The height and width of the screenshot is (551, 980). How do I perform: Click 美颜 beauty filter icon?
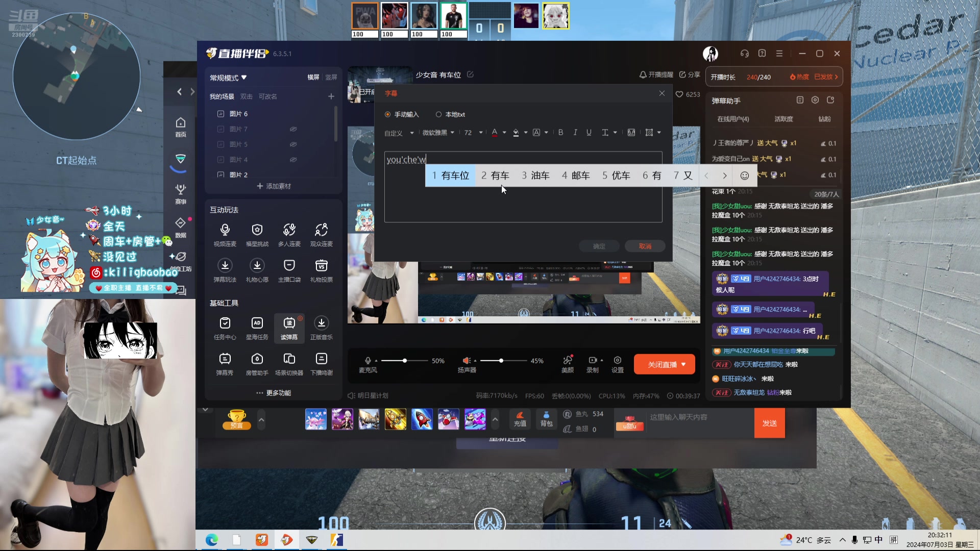coord(568,364)
